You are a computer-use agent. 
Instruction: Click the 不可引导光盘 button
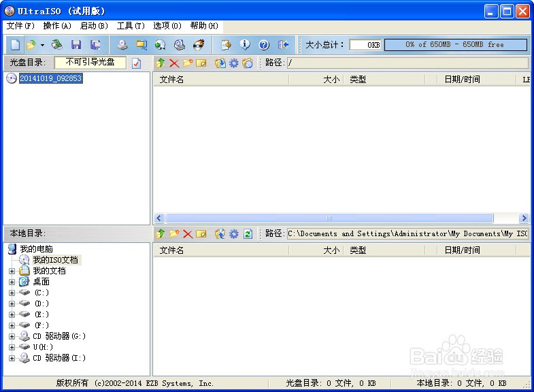coord(90,63)
